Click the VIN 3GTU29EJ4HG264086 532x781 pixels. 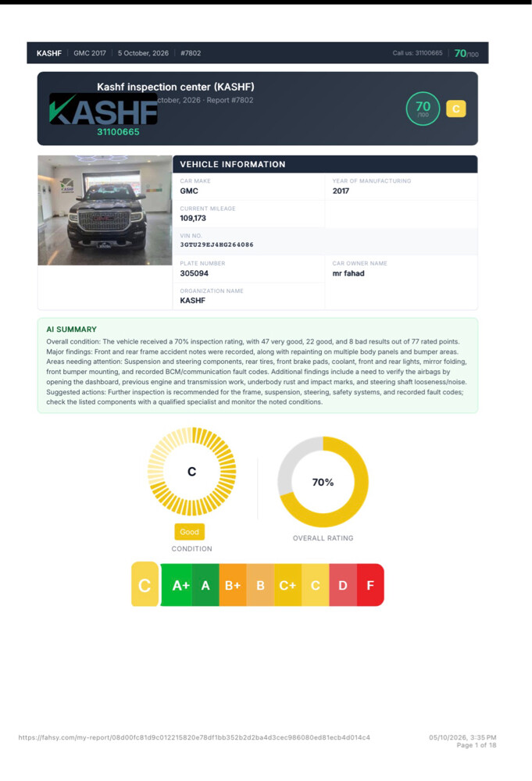216,244
